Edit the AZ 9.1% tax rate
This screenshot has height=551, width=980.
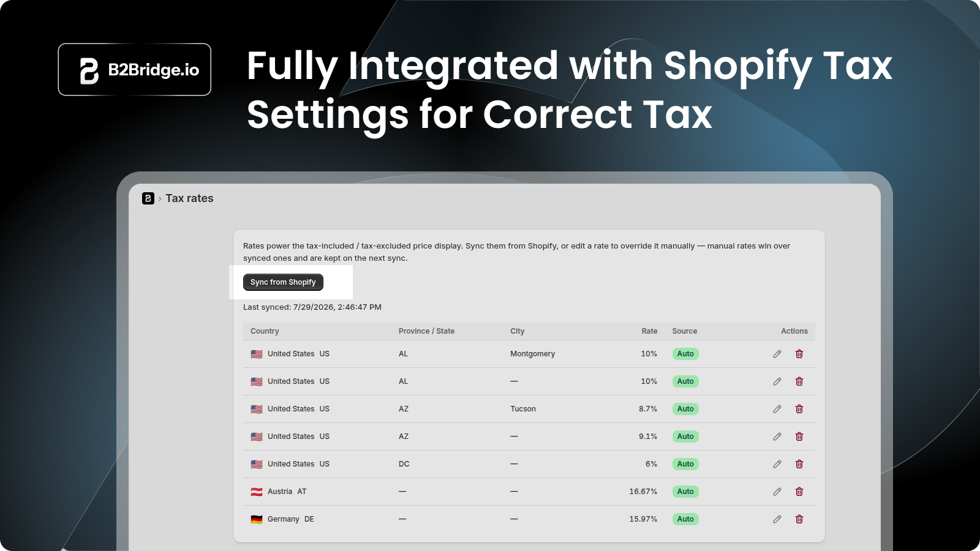(777, 437)
